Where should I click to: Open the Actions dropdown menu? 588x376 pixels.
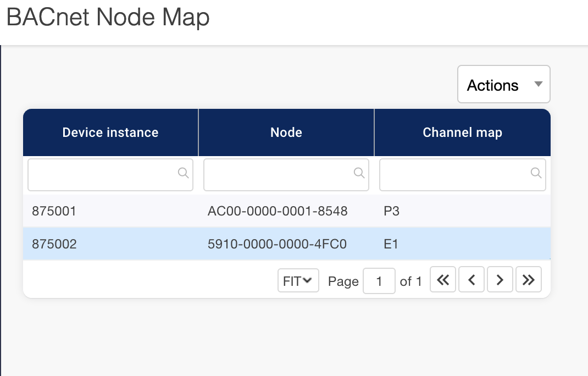coord(503,85)
